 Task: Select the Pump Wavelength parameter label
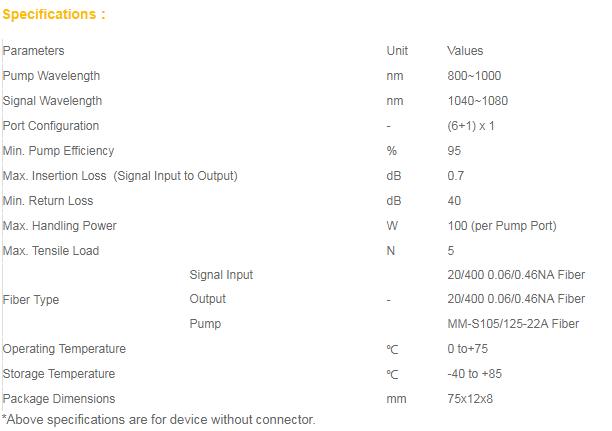click(51, 76)
